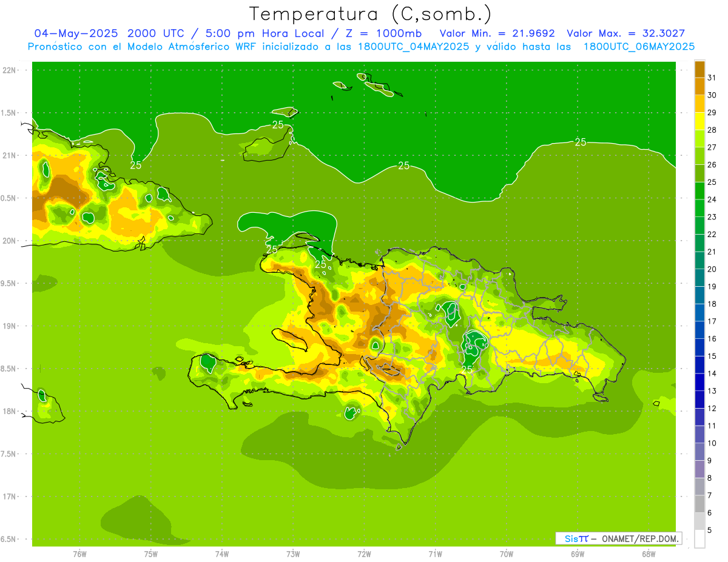Click legend value 26

pos(712,165)
